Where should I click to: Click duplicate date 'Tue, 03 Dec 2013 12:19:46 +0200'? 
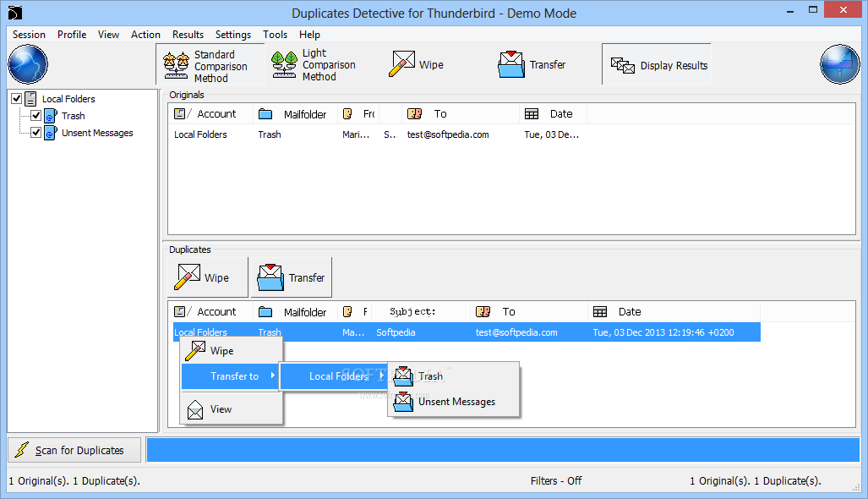click(x=663, y=332)
